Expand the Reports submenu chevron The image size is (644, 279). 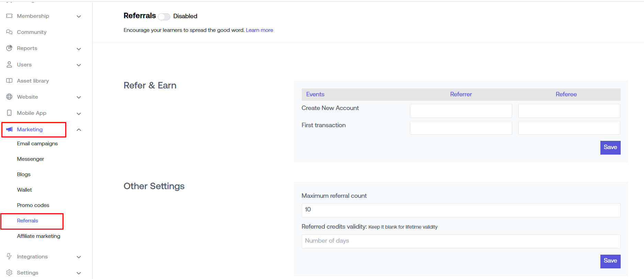[79, 49]
